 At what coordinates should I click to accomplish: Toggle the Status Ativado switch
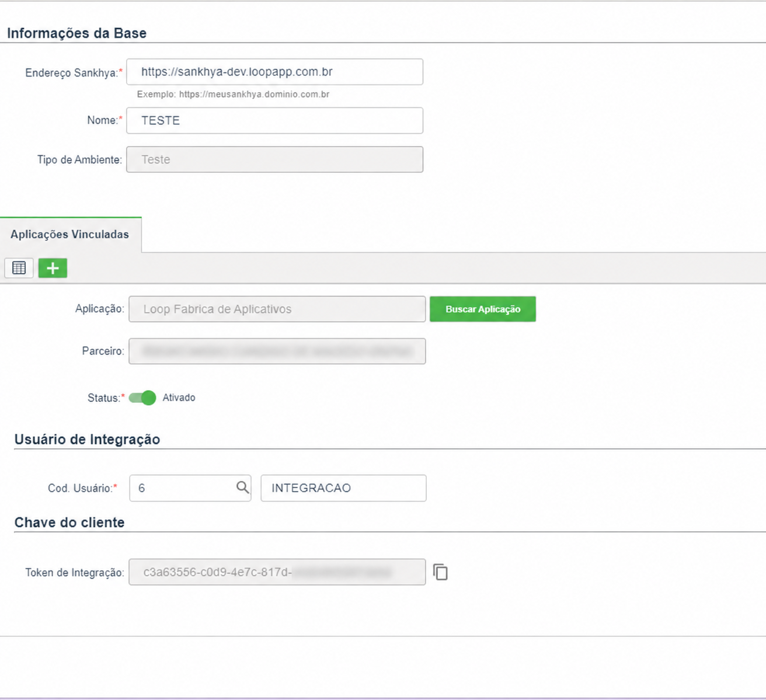[x=142, y=398]
